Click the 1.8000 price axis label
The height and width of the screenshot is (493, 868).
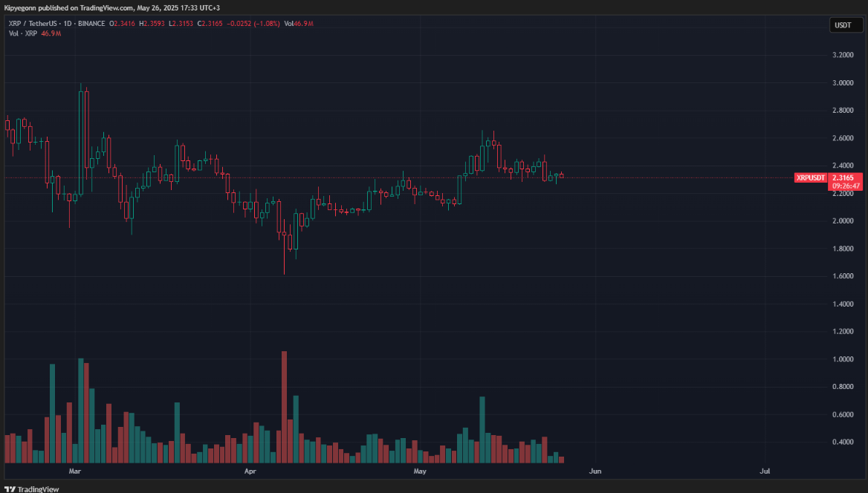click(x=843, y=249)
